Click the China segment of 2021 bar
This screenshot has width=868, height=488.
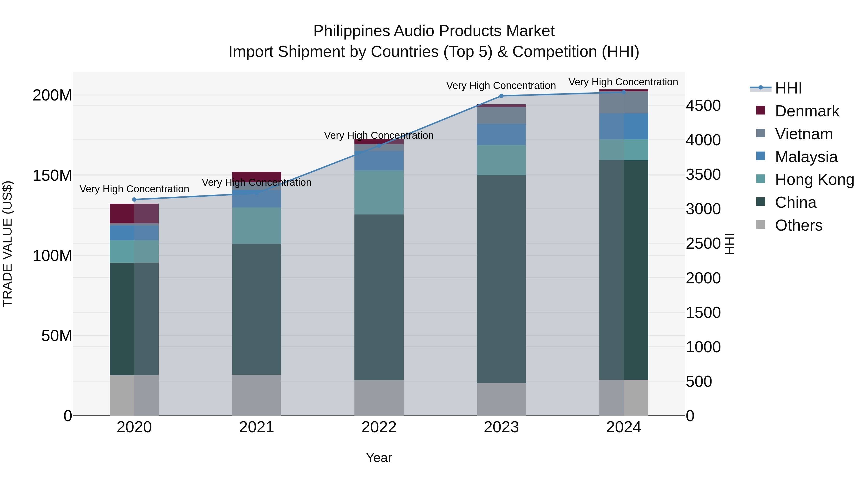pos(257,309)
